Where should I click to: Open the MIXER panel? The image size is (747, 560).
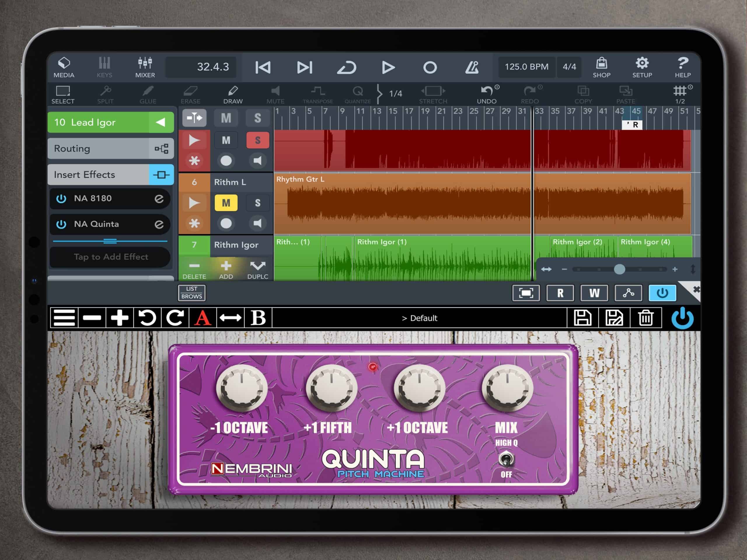tap(145, 67)
